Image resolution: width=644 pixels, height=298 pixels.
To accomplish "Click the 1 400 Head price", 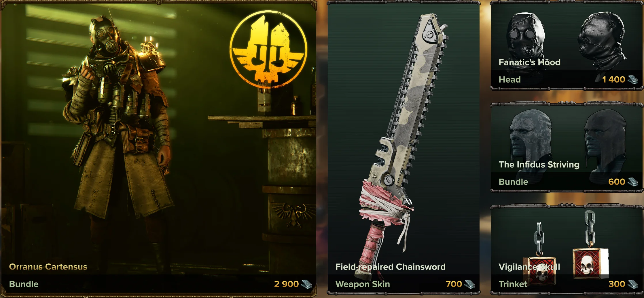I will 614,80.
